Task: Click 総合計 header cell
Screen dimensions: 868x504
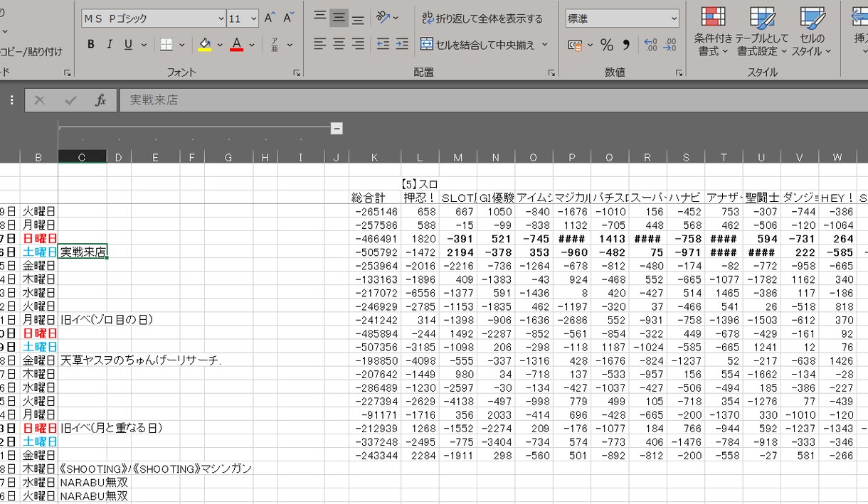Action: (374, 198)
